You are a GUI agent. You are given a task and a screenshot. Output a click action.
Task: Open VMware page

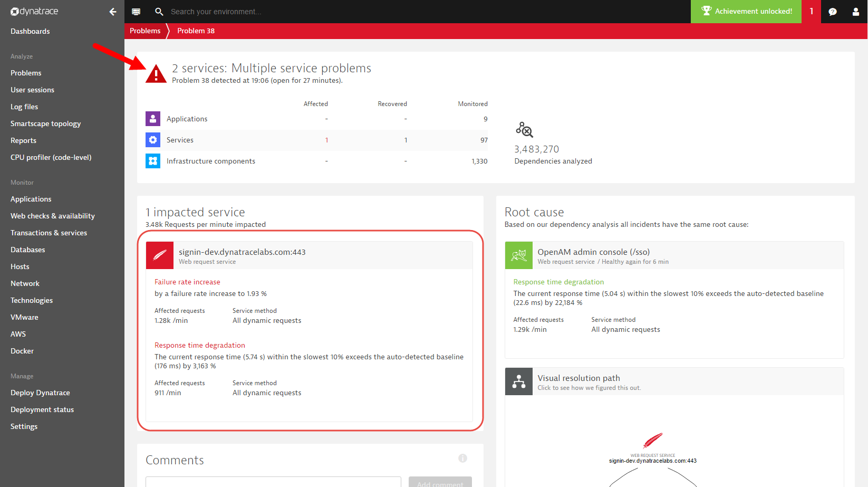[24, 317]
